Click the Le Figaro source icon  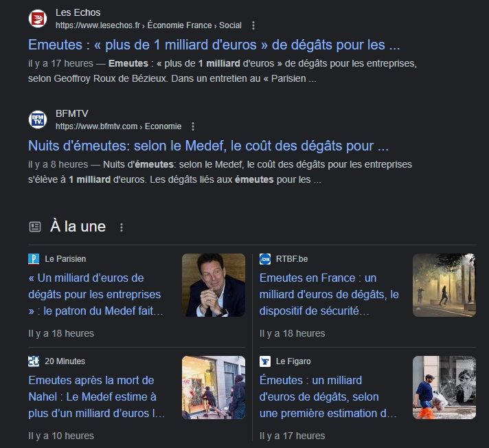[265, 361]
